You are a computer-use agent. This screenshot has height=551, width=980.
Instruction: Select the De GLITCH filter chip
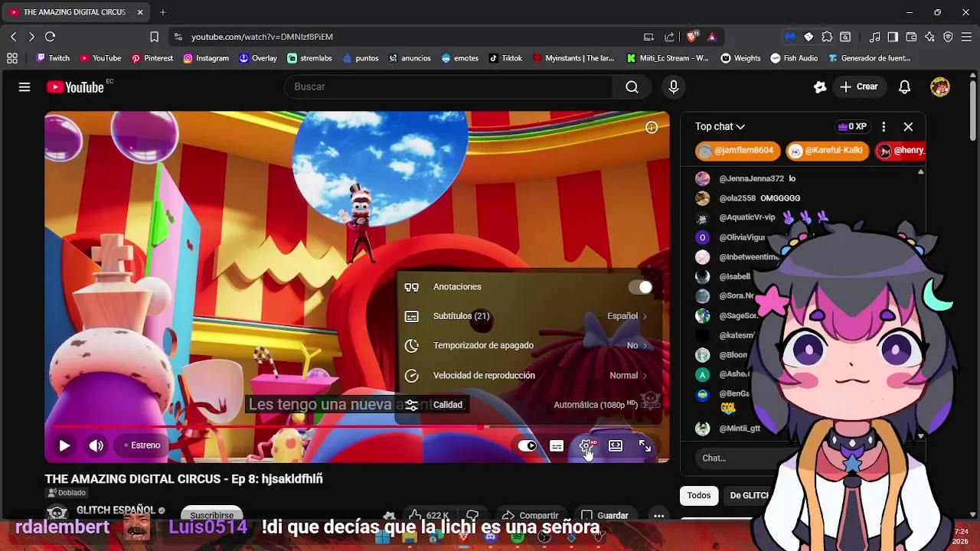[749, 496]
